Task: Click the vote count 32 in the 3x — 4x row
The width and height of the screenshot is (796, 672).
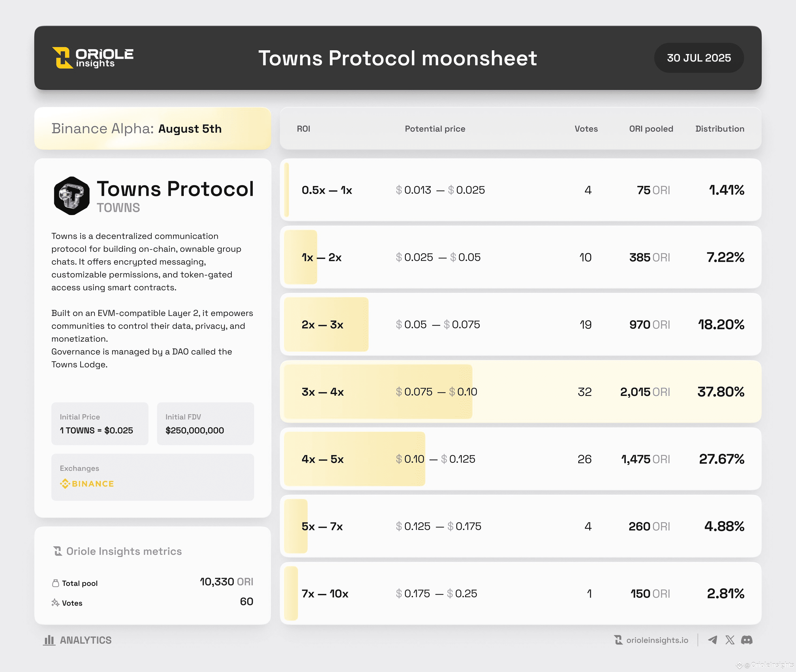Action: pyautogui.click(x=585, y=392)
